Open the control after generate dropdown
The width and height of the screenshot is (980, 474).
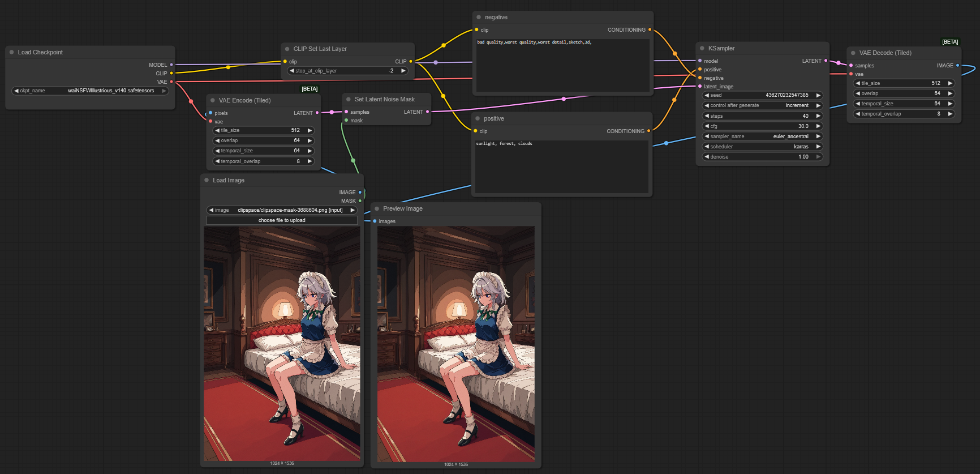763,105
